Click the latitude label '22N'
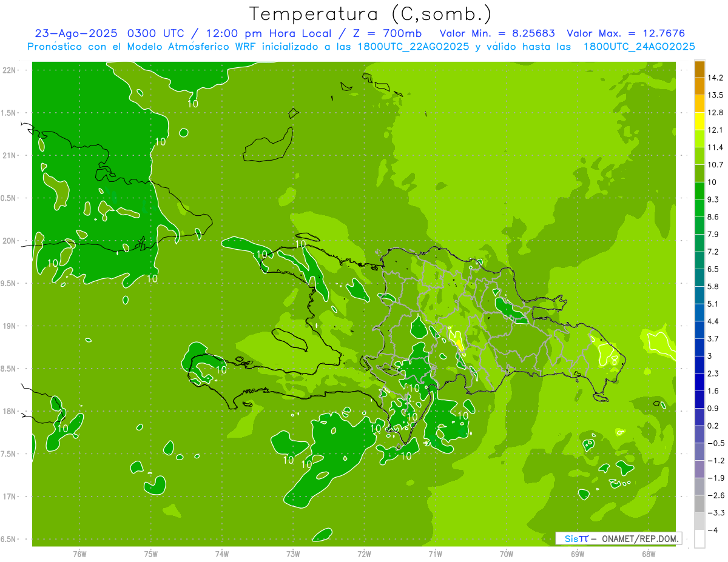 pyautogui.click(x=8, y=70)
